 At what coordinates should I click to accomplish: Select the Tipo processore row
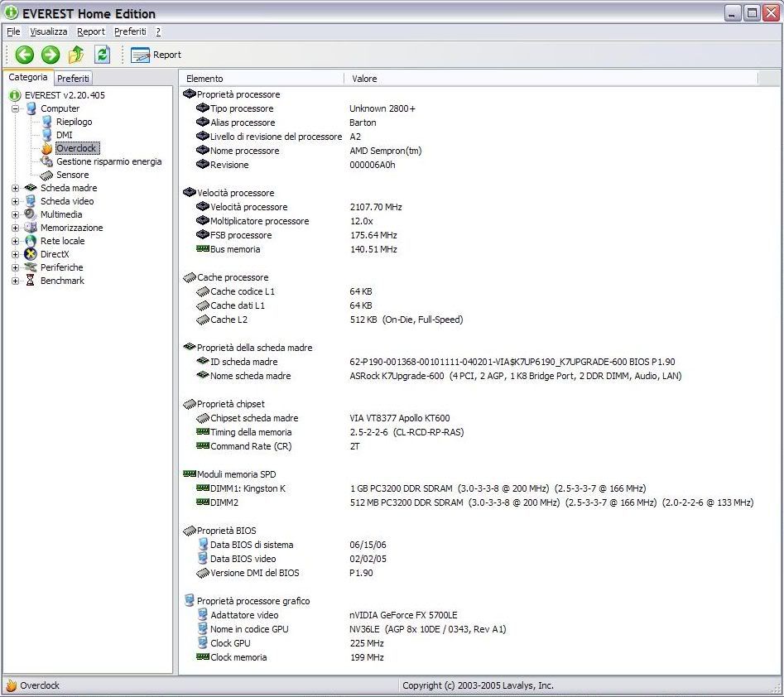click(x=305, y=108)
